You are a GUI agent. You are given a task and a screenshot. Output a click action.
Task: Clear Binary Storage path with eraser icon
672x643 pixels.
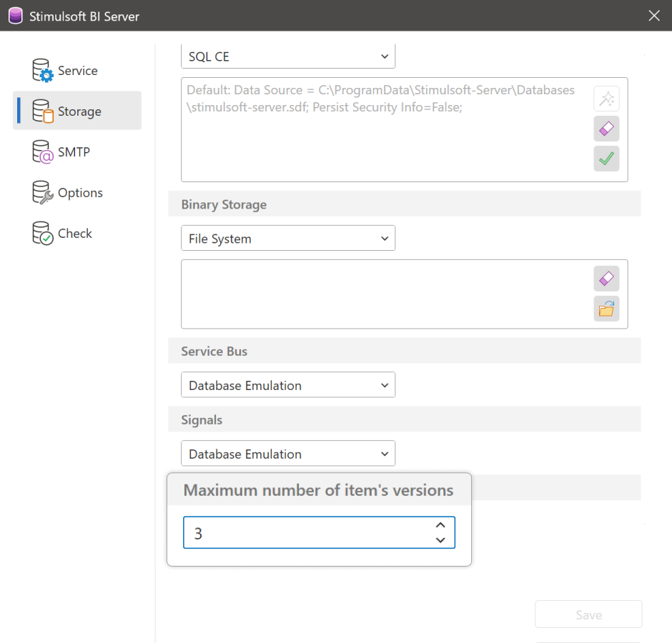pos(606,279)
